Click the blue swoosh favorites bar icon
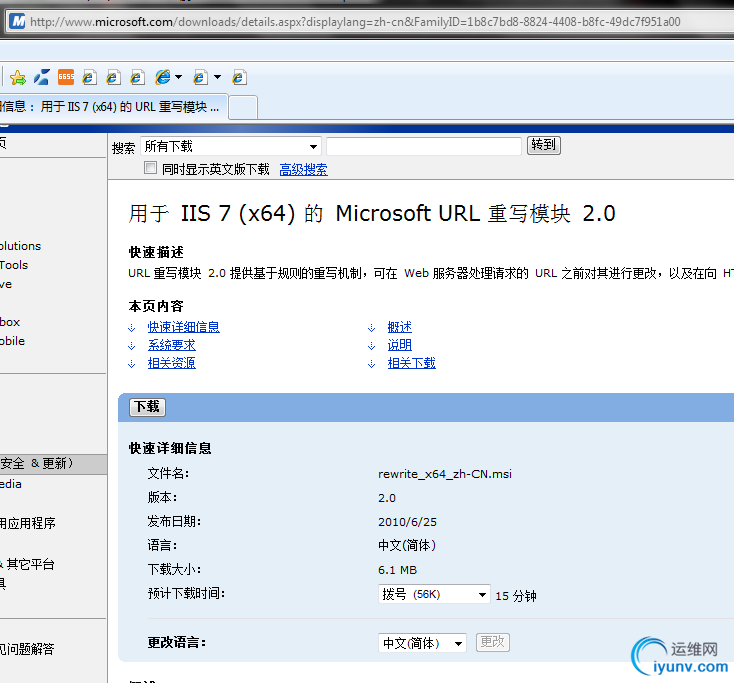Image resolution: width=734 pixels, height=683 pixels. [x=41, y=77]
